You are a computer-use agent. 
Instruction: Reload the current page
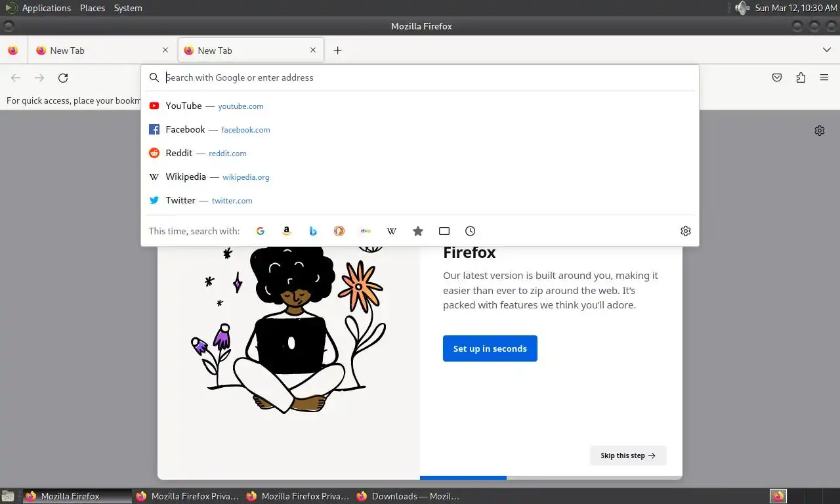point(63,78)
